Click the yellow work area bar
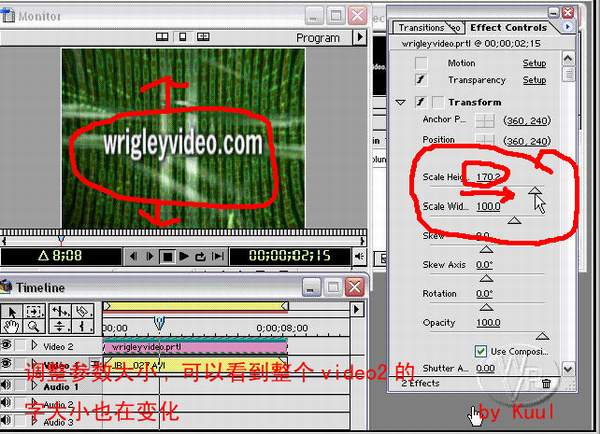Viewport: 600px width, 434px height. tap(196, 306)
